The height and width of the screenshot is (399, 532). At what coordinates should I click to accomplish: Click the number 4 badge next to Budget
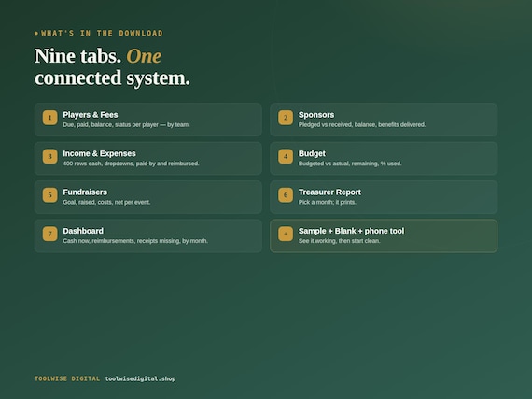click(286, 157)
